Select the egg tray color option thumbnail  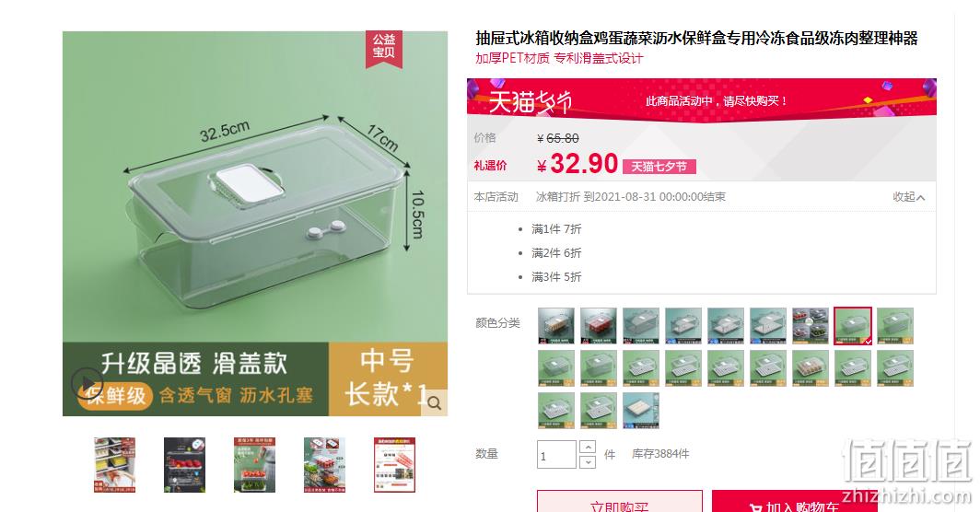coord(811,368)
